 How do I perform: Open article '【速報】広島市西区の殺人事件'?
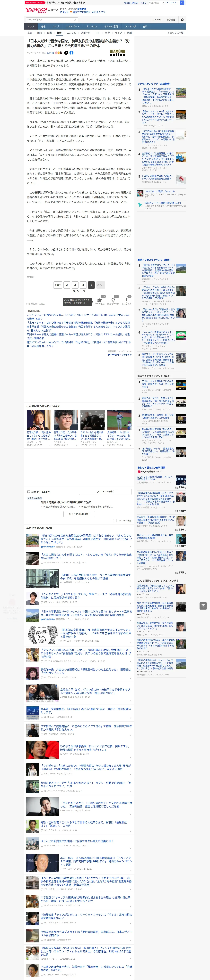95,577
